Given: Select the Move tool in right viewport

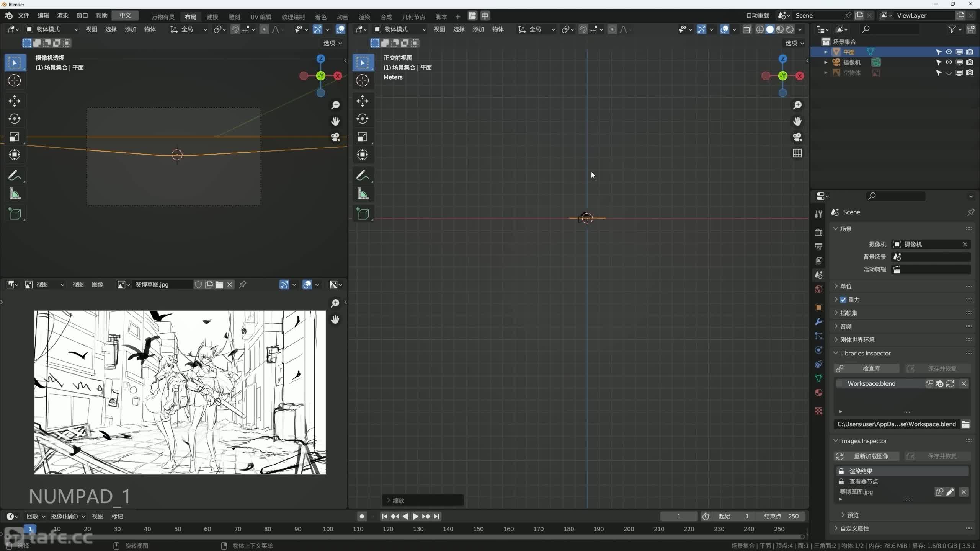Looking at the screenshot, I should point(363,101).
